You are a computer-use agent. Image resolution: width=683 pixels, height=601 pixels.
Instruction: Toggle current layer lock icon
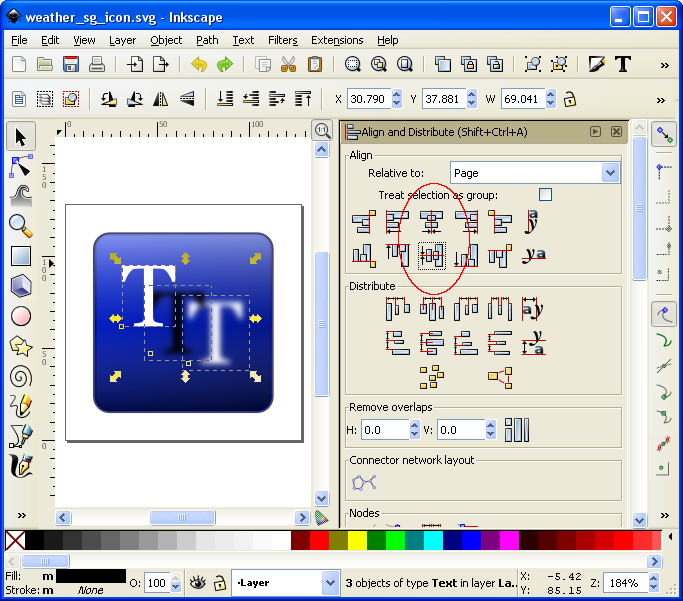220,583
